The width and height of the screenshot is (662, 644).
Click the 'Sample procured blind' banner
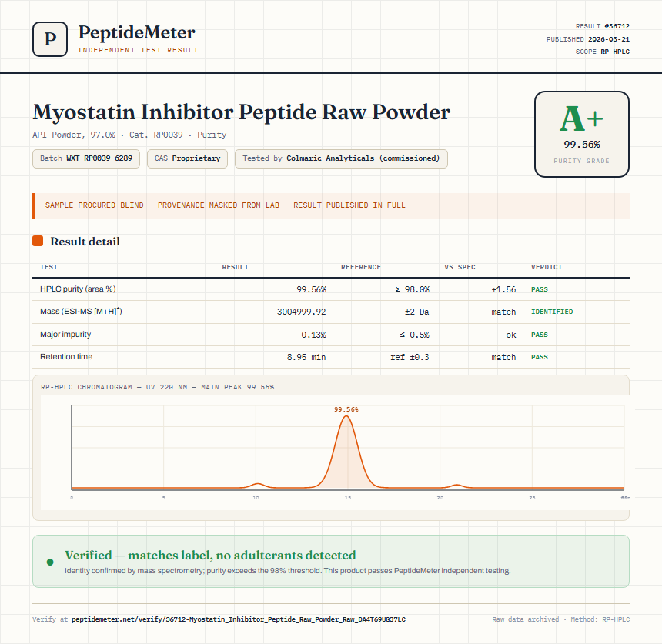(x=331, y=205)
